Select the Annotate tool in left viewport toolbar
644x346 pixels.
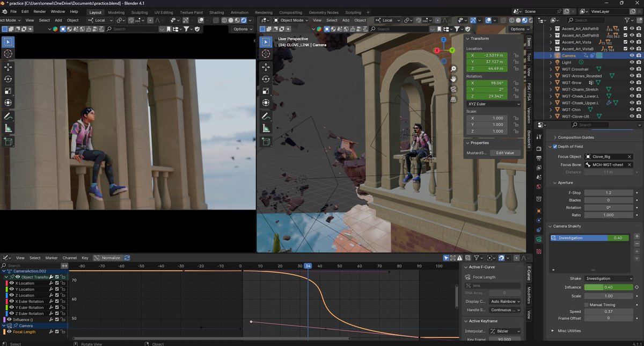coord(8,116)
